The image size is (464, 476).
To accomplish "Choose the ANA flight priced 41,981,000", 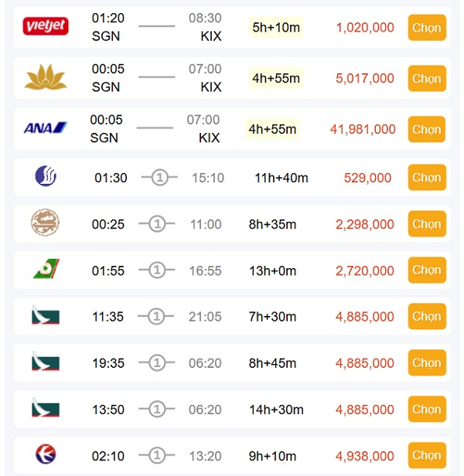I will coord(426,129).
